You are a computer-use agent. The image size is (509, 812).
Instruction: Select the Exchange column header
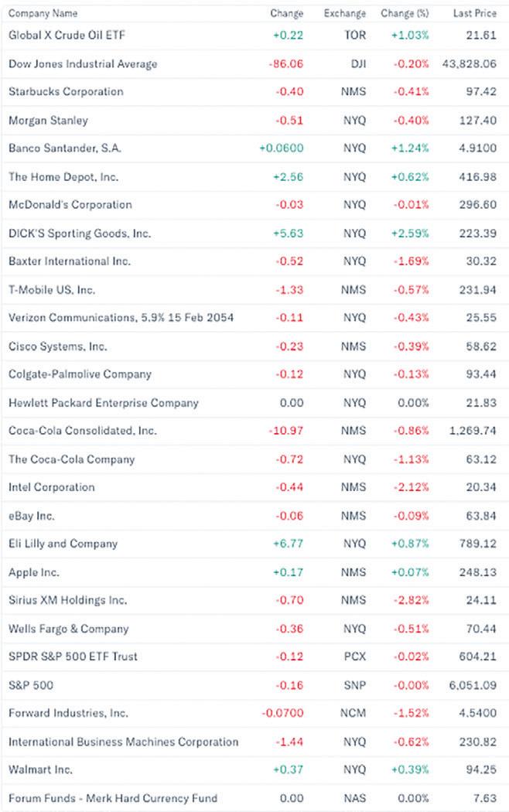pyautogui.click(x=345, y=14)
